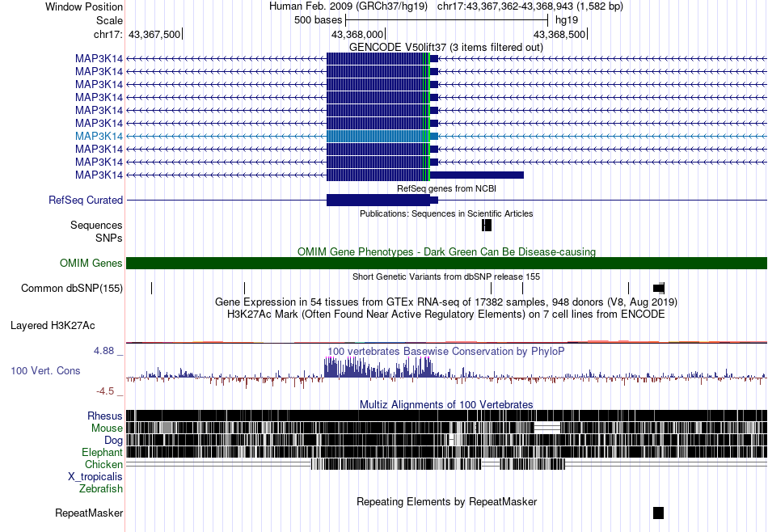
Task: Open GENCODE V50lift37 track title
Action: (445, 48)
